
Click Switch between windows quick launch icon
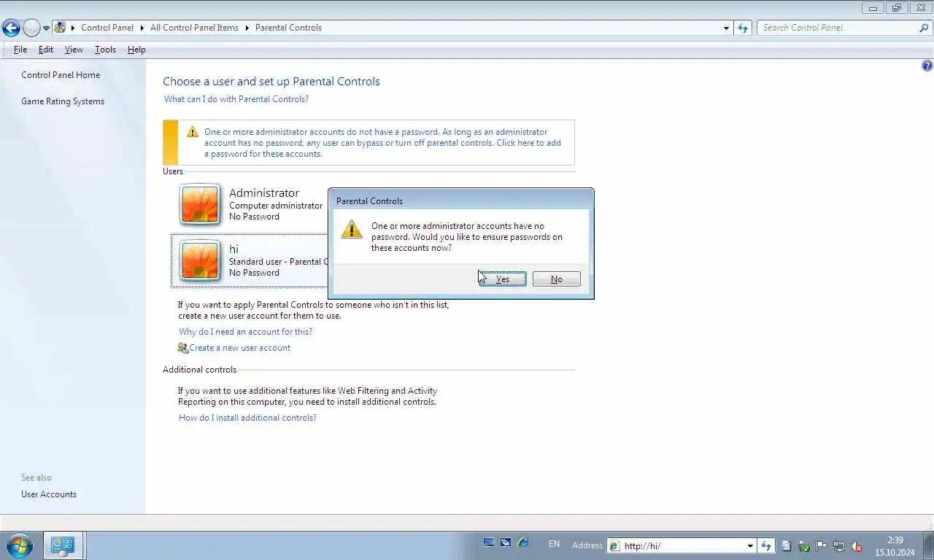pyautogui.click(x=506, y=543)
